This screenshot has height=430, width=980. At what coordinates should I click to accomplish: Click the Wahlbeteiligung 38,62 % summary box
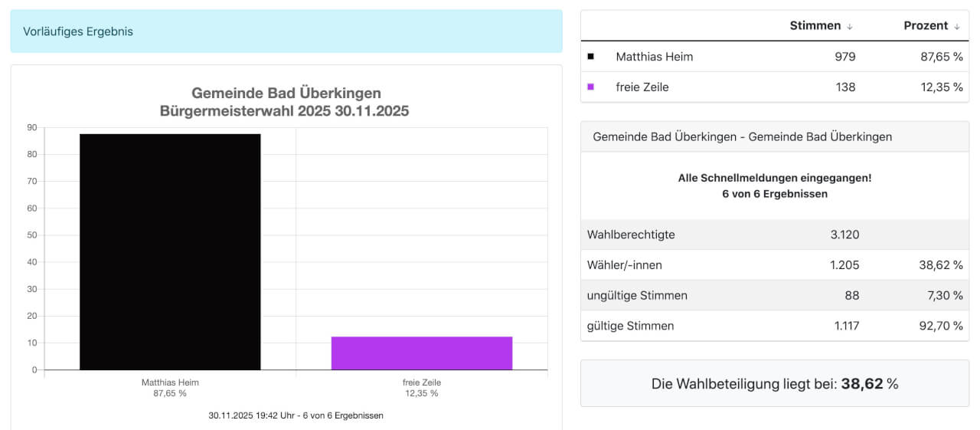(x=774, y=383)
